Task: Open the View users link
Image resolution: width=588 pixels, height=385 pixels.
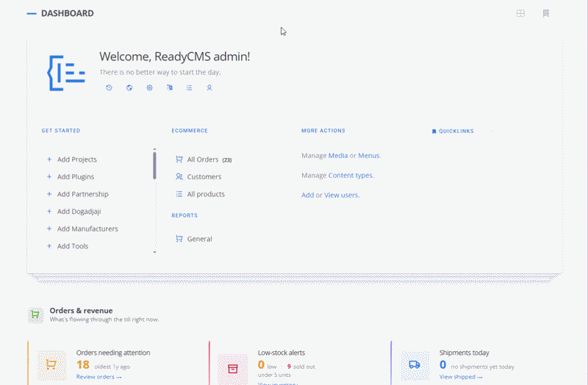Action: pos(341,195)
